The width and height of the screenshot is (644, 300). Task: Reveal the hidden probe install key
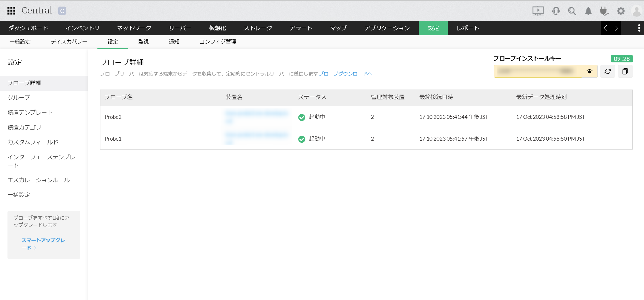coord(589,71)
